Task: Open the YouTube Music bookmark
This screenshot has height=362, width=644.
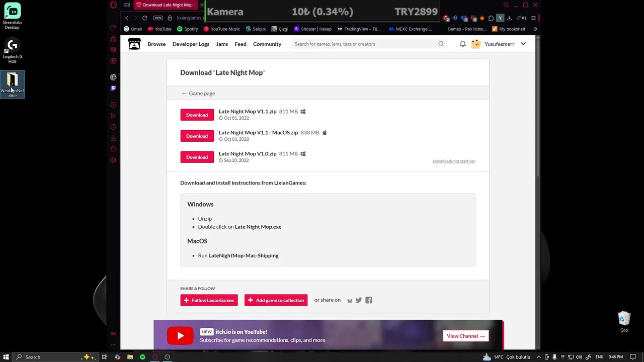Action: point(221,29)
